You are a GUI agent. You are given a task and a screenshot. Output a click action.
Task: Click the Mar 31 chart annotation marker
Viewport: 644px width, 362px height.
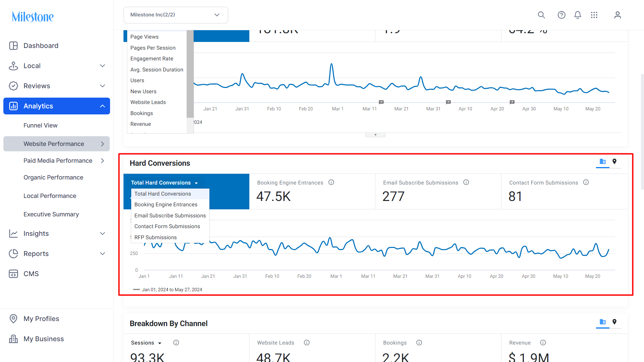tap(448, 102)
